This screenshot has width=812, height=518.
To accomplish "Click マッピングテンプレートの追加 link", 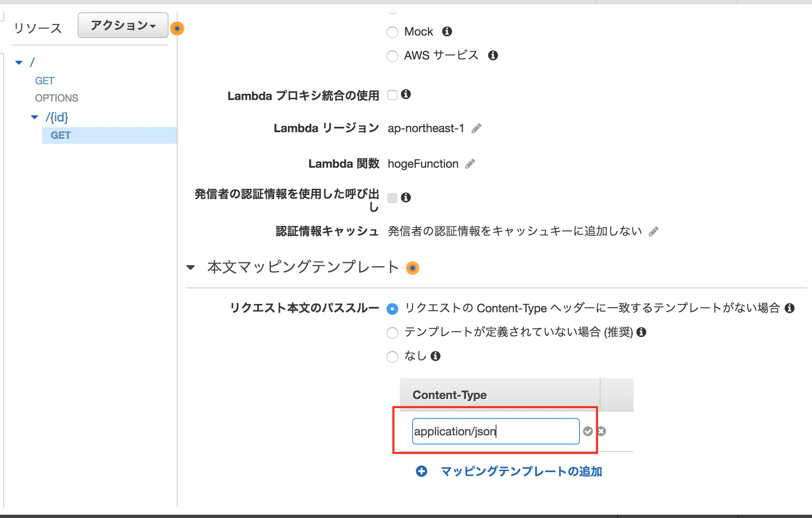I will click(521, 471).
